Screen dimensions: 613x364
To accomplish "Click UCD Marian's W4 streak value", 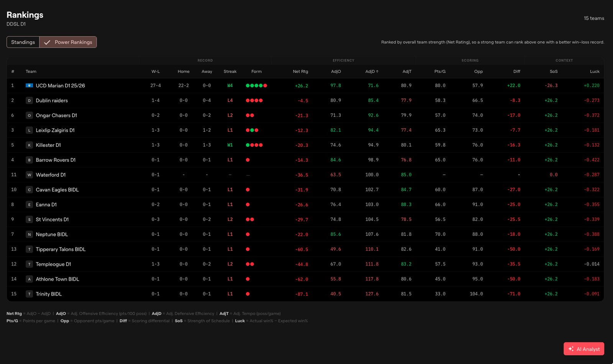I will tap(230, 86).
